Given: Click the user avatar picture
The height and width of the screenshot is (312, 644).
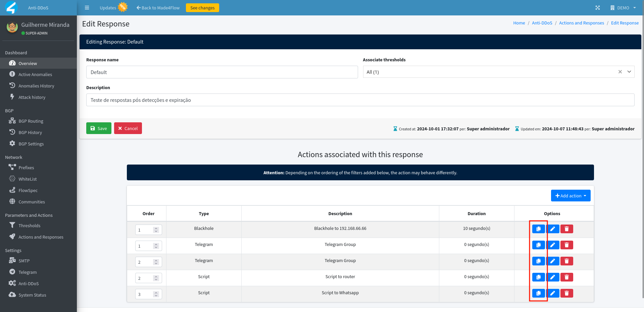Looking at the screenshot, I should 12,27.
